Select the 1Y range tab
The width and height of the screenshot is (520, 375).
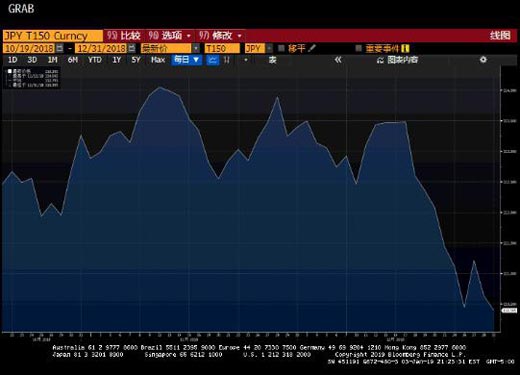[x=116, y=60]
